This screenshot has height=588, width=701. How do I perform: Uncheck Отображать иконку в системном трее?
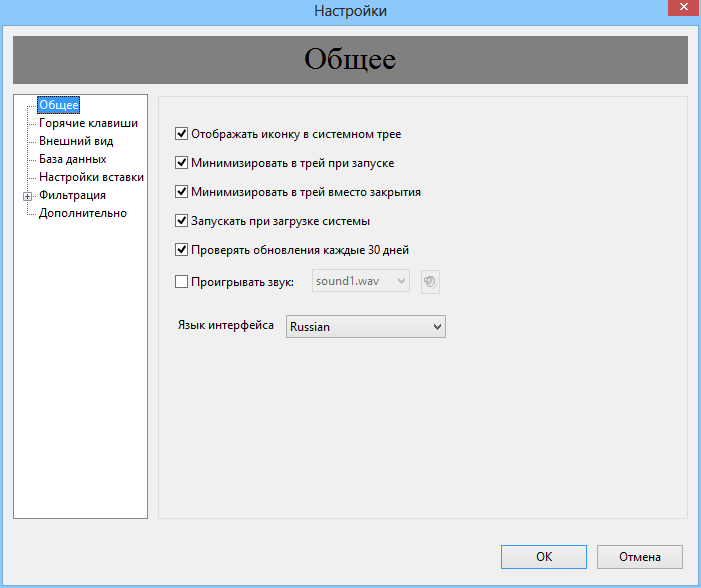(x=181, y=134)
